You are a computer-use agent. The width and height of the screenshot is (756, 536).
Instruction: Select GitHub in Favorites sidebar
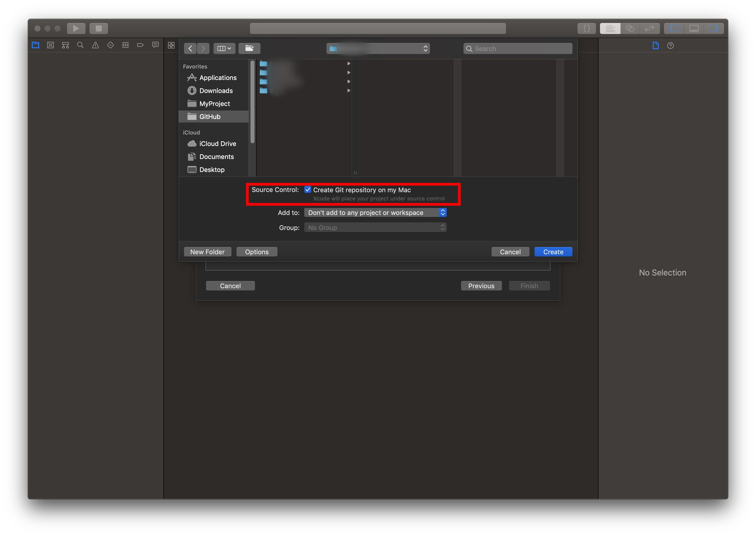[210, 116]
